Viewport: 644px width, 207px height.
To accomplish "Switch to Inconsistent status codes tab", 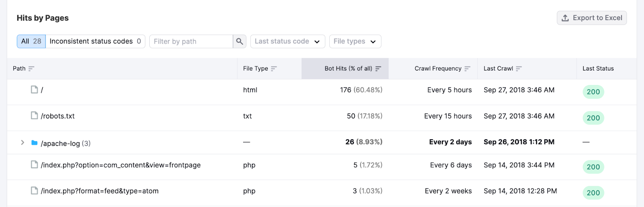I will pyautogui.click(x=95, y=41).
